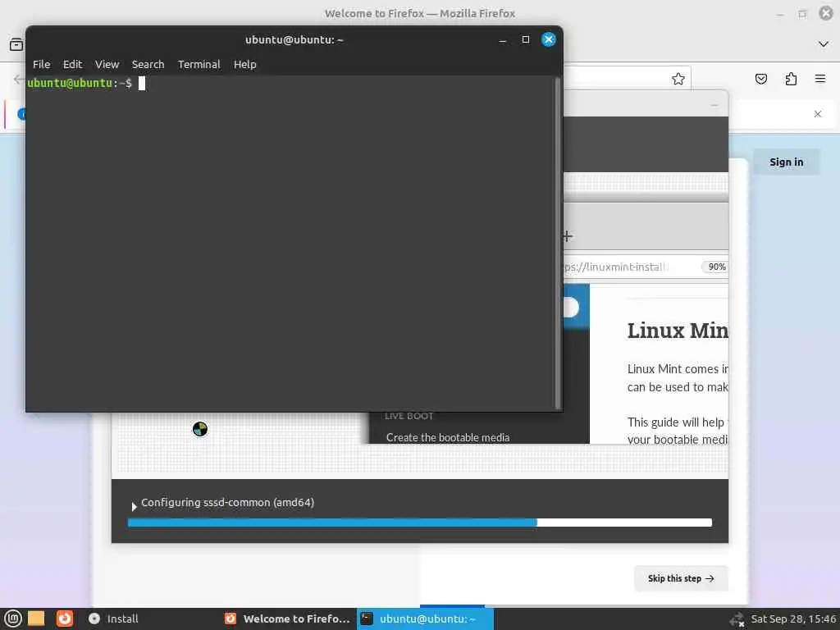Open the clock showing Sat Sep 28, 15:46

(x=793, y=619)
